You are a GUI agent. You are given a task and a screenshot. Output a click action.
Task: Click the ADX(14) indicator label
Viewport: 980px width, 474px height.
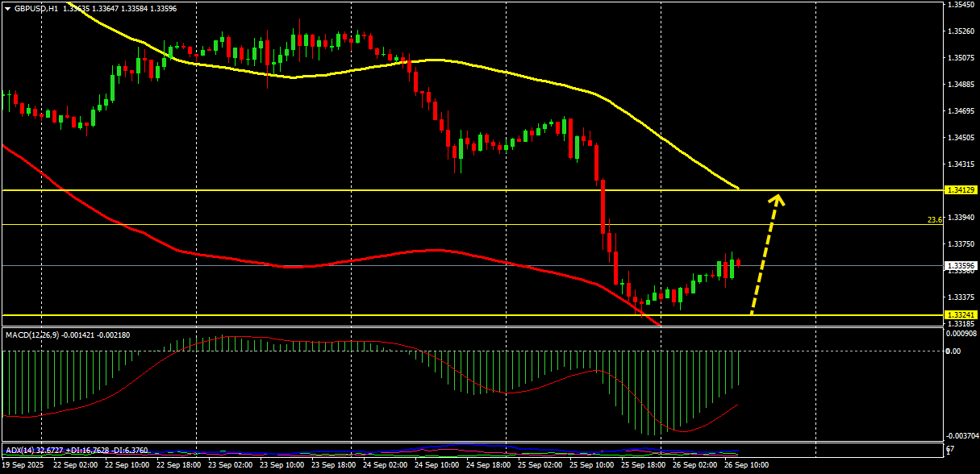[19, 450]
